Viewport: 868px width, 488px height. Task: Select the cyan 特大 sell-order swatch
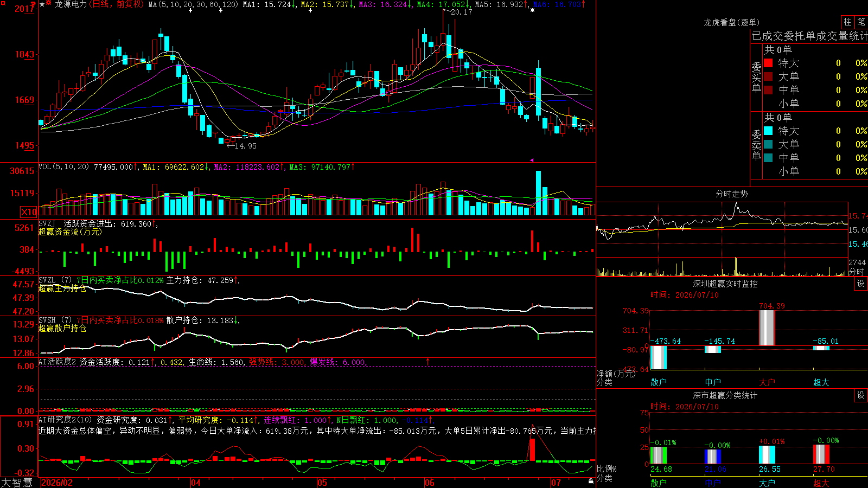tap(768, 131)
